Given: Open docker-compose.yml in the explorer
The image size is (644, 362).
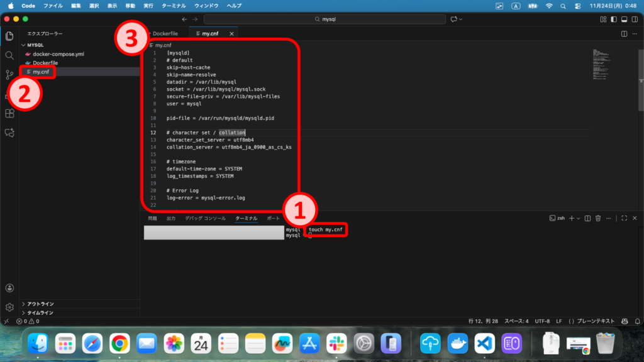Looking at the screenshot, I should (58, 54).
